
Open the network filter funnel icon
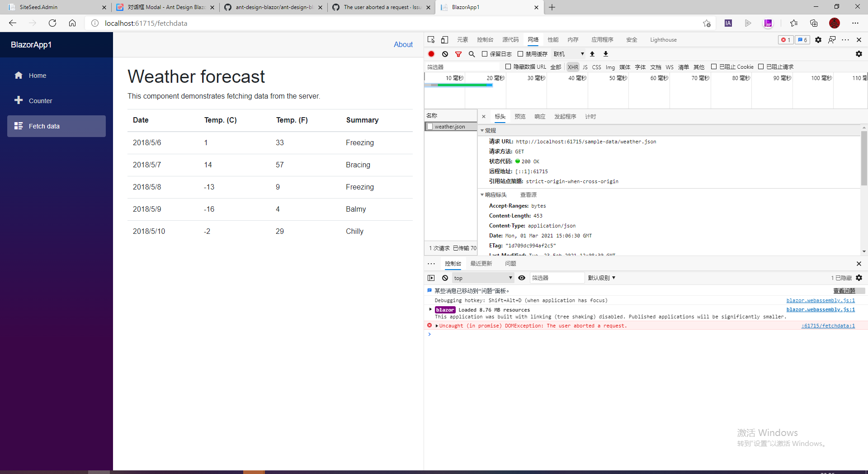458,54
